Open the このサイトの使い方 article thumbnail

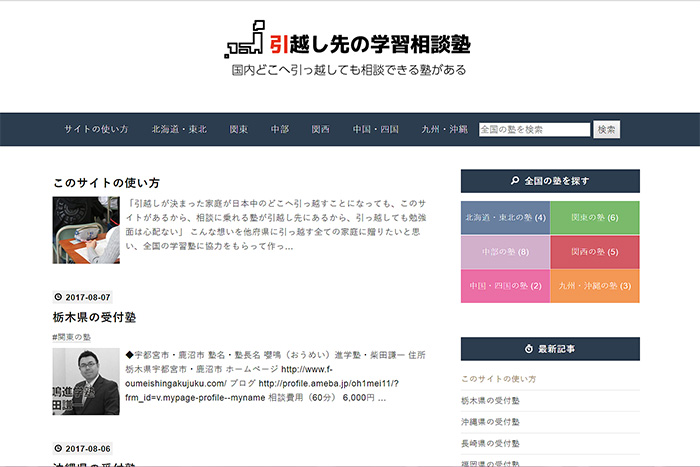click(86, 229)
